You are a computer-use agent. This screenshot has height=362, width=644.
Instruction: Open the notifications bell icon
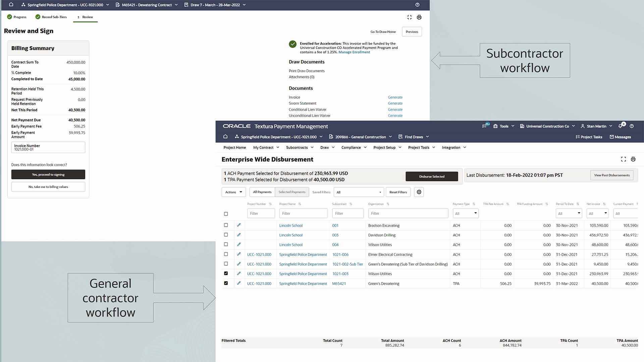point(620,126)
